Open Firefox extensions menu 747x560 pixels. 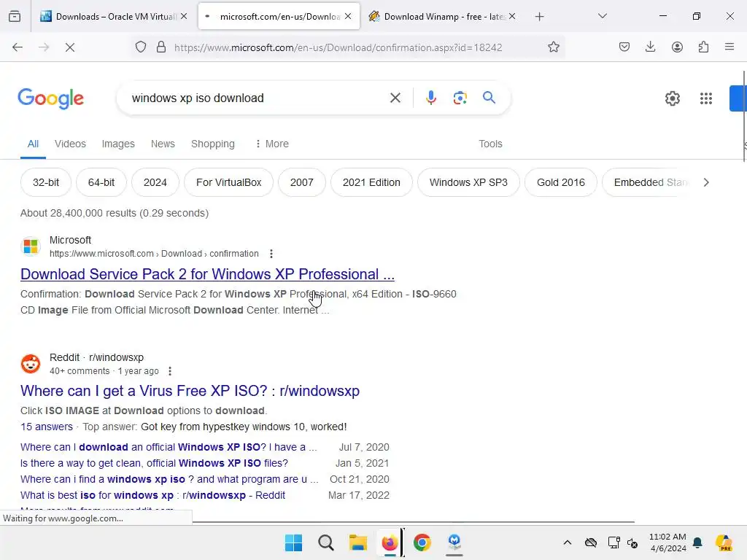coord(704,47)
